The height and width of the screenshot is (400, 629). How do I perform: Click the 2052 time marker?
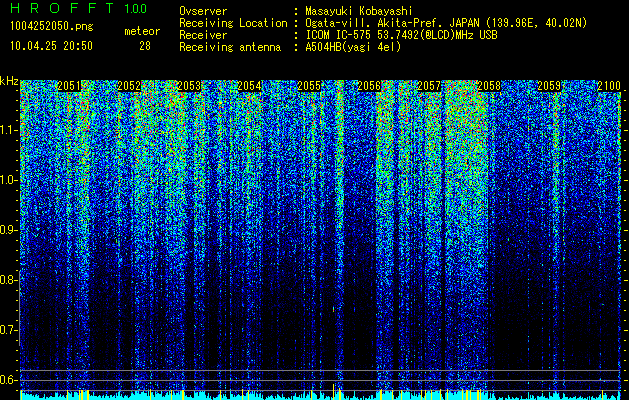pyautogui.click(x=129, y=86)
